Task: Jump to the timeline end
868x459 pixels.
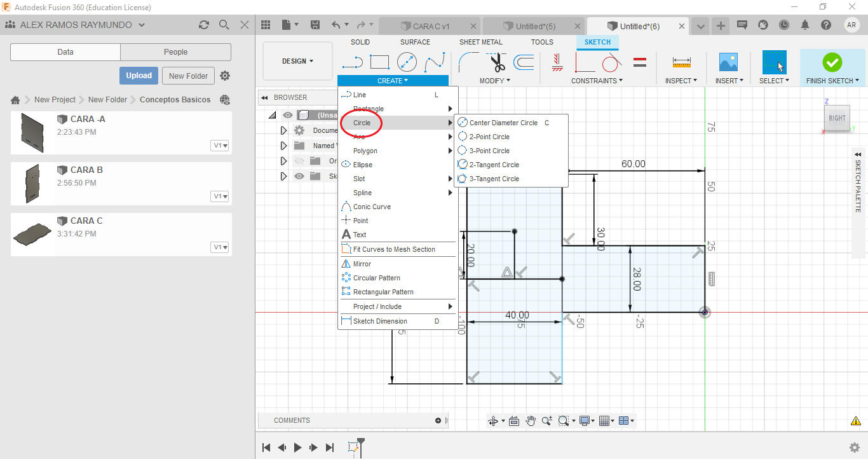Action: click(x=330, y=448)
